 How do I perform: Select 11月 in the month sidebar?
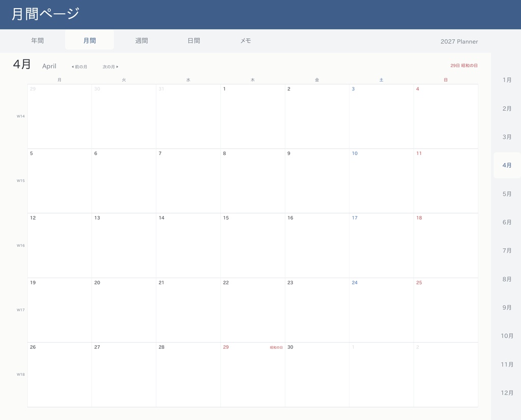(507, 365)
